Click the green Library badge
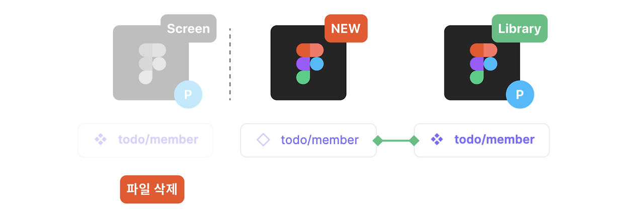 (519, 28)
